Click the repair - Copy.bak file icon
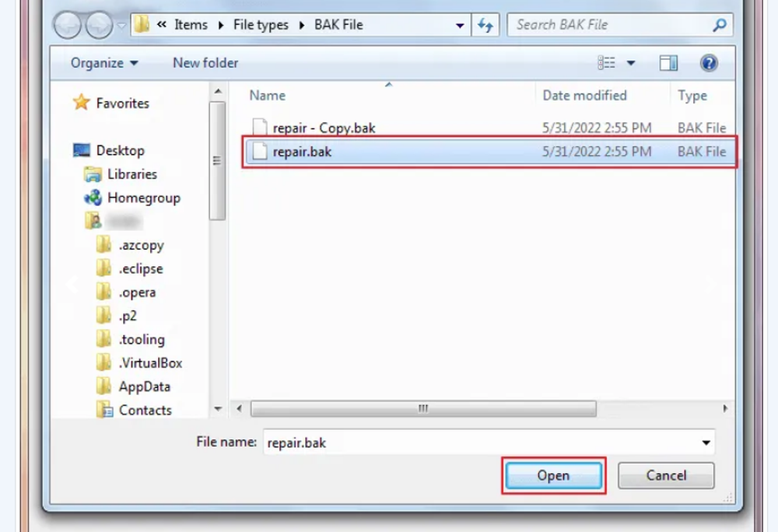 coord(260,128)
